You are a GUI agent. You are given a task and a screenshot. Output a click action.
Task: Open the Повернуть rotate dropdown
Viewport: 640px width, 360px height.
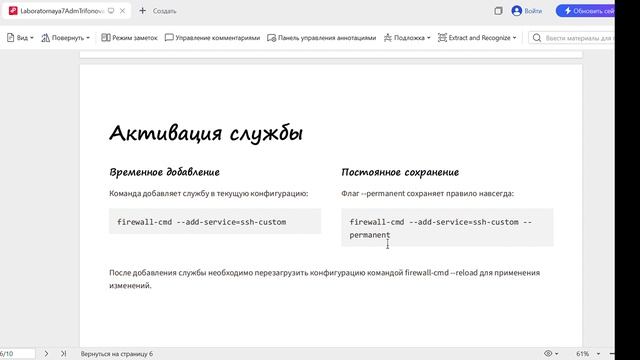point(65,38)
